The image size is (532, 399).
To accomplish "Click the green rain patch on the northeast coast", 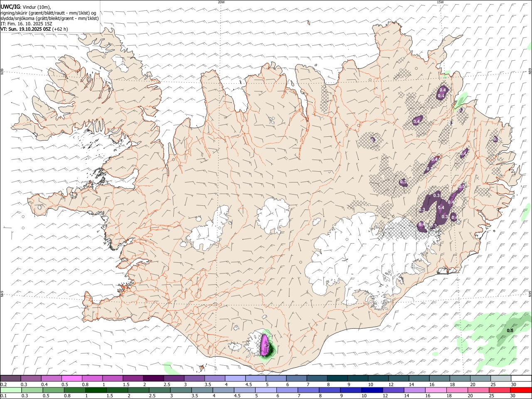I will (x=461, y=101).
